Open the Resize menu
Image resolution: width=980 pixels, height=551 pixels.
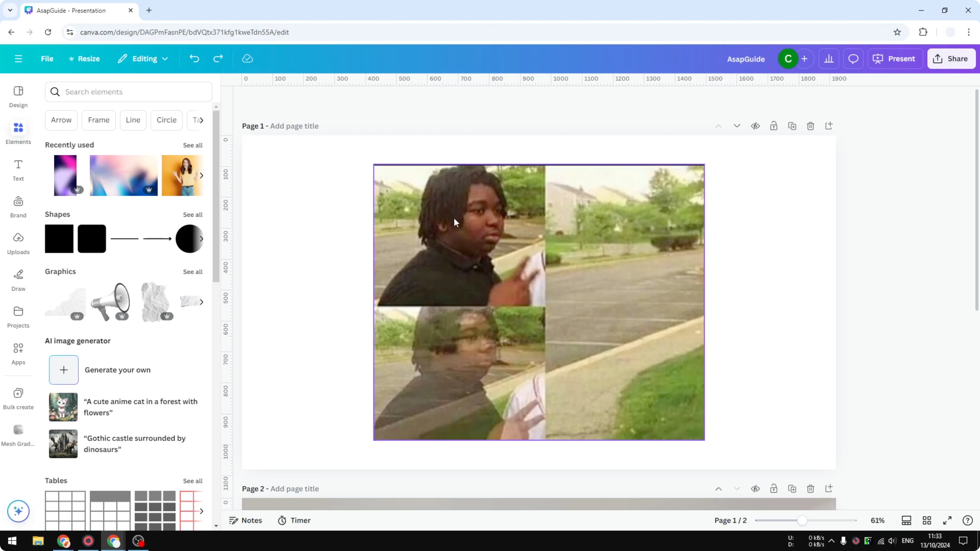click(x=84, y=59)
